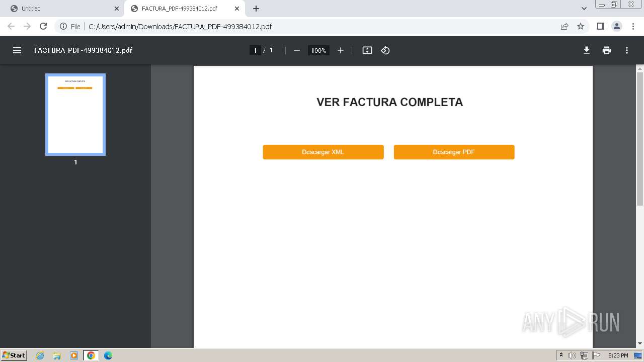Expand the tab search dropdown
This screenshot has width=644, height=362.
(x=584, y=9)
